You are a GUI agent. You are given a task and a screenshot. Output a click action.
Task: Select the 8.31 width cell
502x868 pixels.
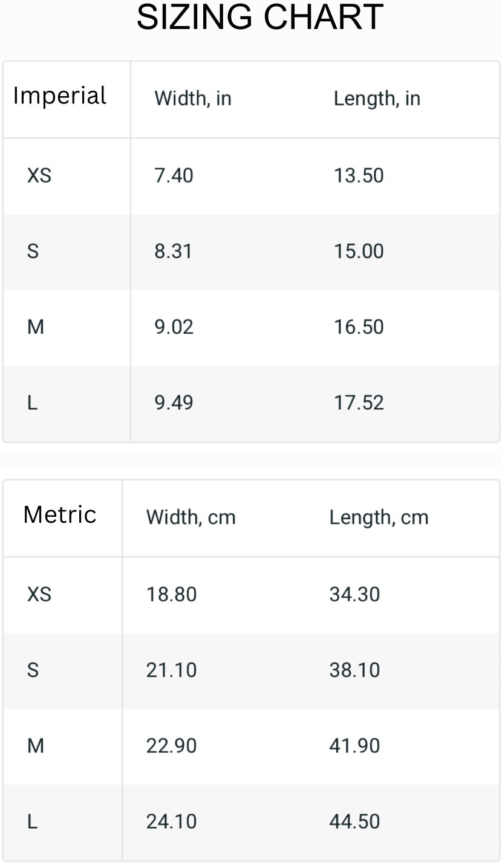[173, 251]
